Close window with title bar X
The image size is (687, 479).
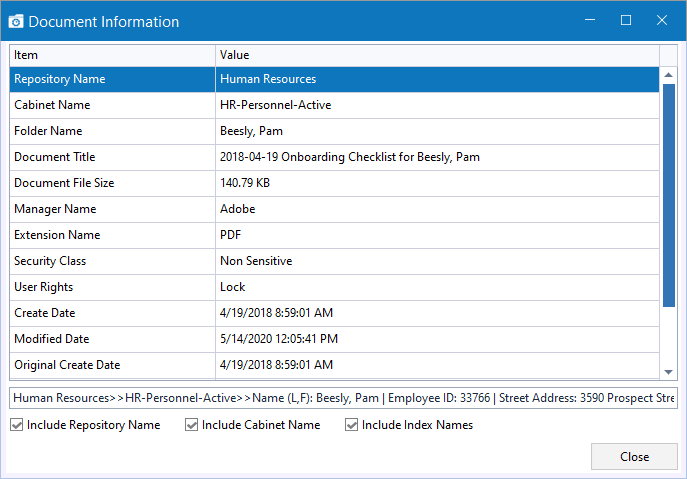[x=662, y=20]
